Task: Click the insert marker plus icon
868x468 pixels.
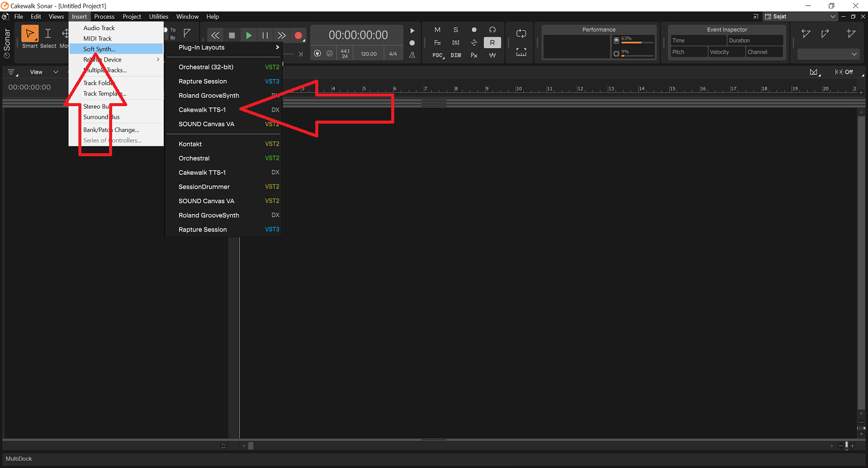Action: click(x=851, y=34)
